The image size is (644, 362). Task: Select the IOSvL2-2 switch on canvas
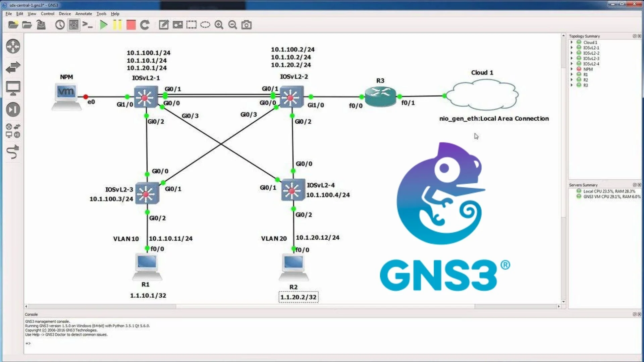point(291,97)
